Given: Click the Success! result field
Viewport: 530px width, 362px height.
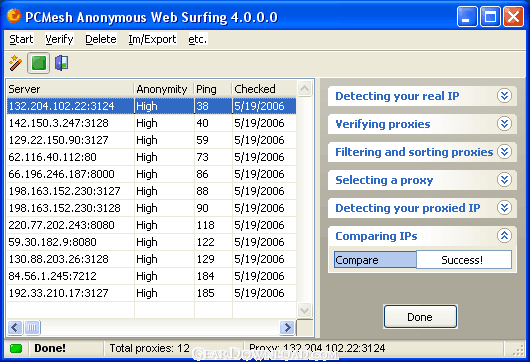Looking at the screenshot, I should tap(464, 260).
